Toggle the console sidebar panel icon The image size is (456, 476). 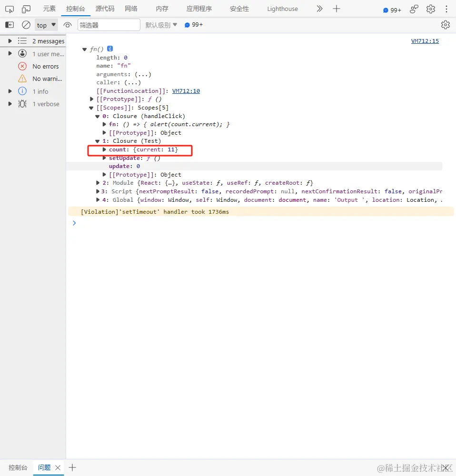[10, 25]
